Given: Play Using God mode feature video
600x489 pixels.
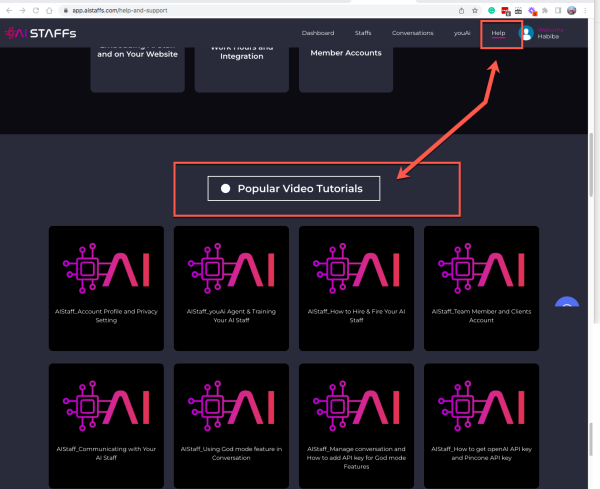Looking at the screenshot, I should [231, 426].
